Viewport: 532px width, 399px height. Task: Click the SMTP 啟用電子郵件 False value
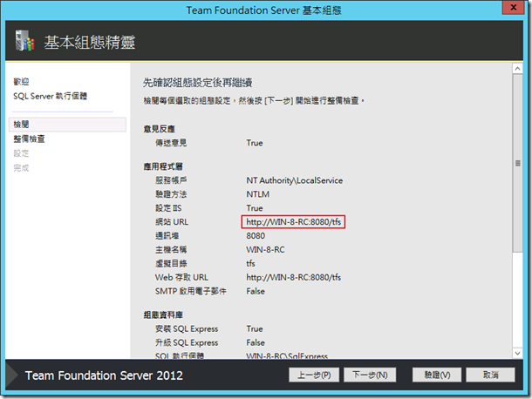click(256, 291)
